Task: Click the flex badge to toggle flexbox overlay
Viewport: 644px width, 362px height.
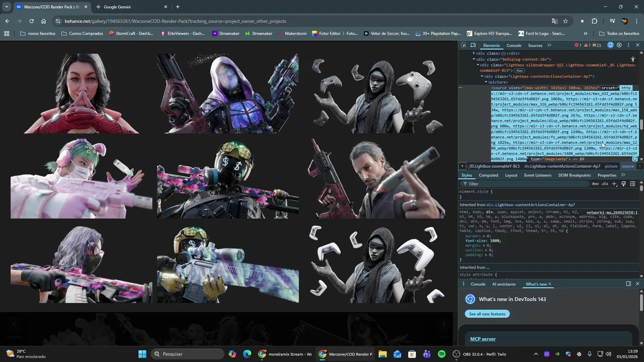Action: pos(519,71)
